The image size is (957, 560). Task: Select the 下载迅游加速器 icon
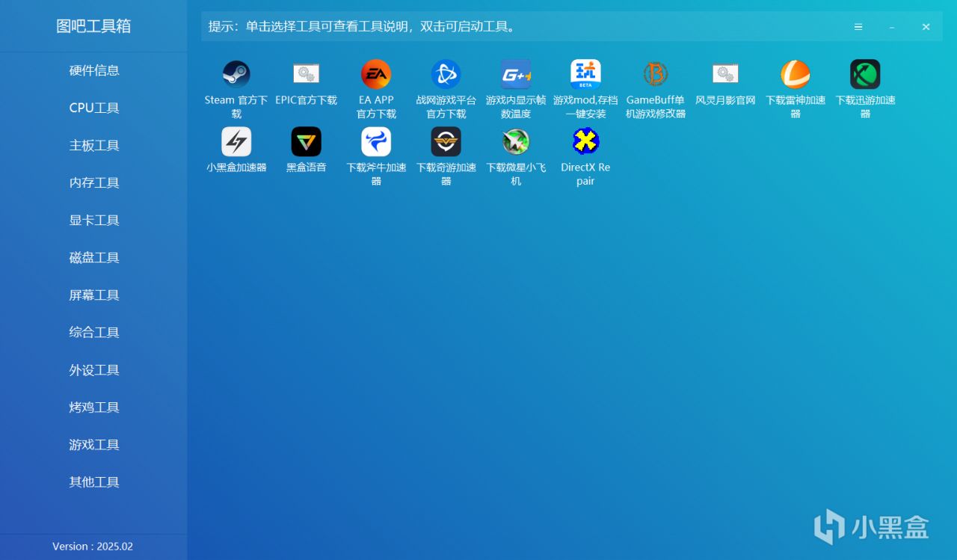(865, 74)
